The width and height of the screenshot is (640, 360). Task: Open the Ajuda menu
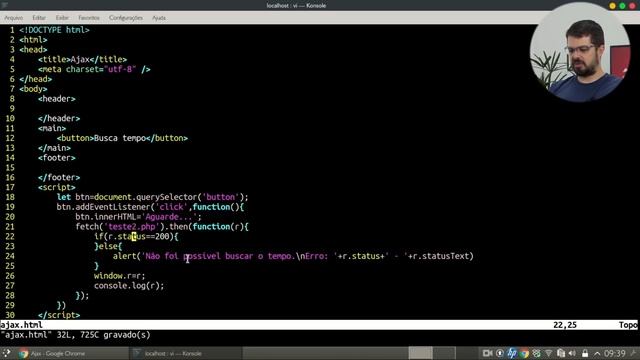159,18
